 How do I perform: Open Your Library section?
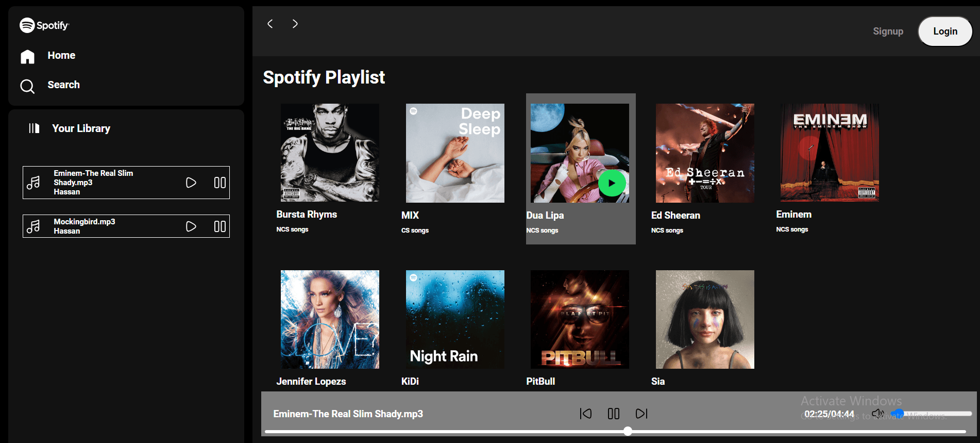tap(81, 128)
